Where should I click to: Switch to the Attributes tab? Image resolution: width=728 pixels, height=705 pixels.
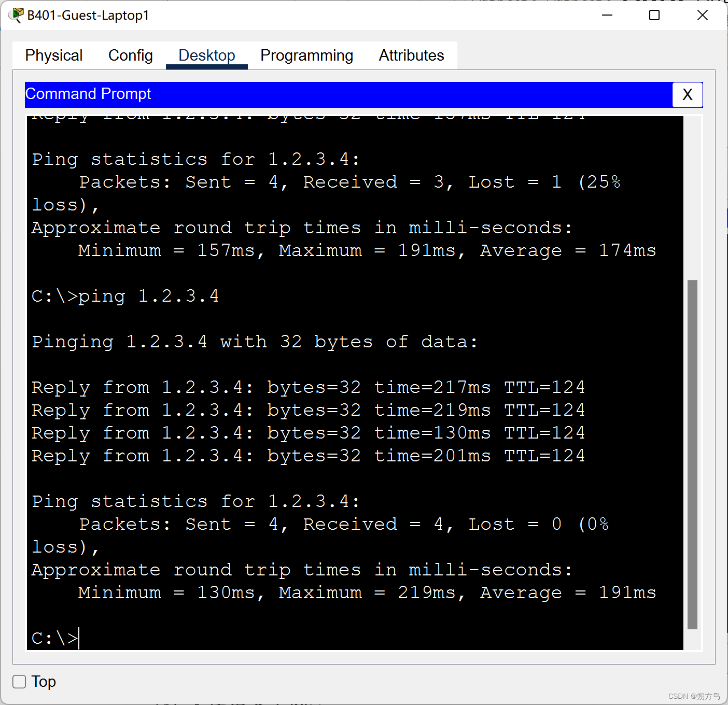[x=411, y=55]
